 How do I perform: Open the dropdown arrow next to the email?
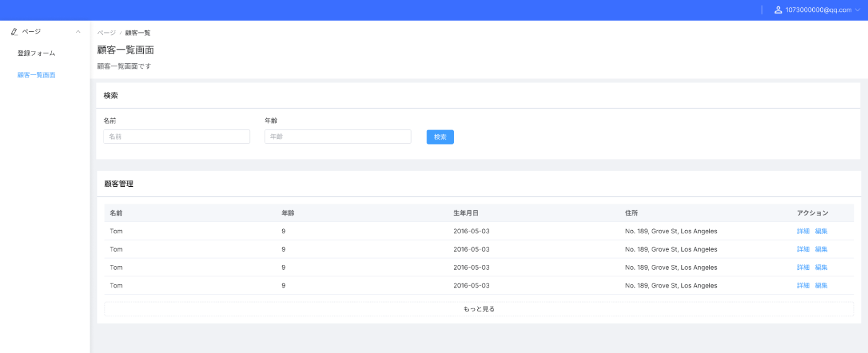point(858,10)
